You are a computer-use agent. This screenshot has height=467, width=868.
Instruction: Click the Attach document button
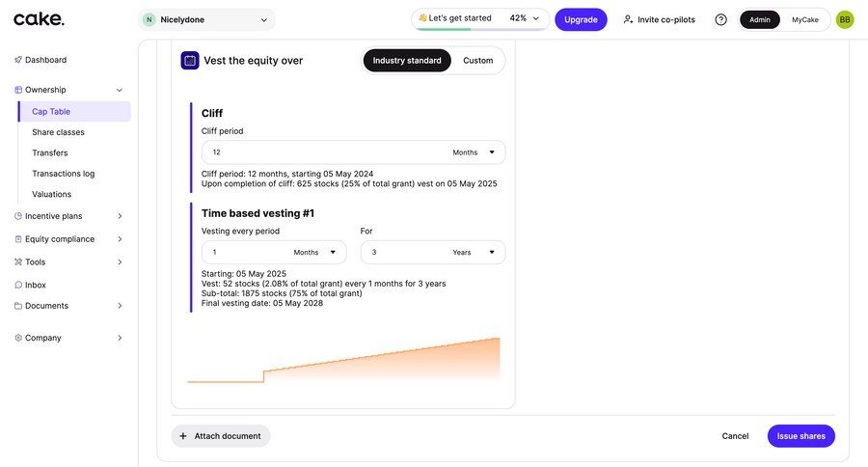pyautogui.click(x=221, y=436)
